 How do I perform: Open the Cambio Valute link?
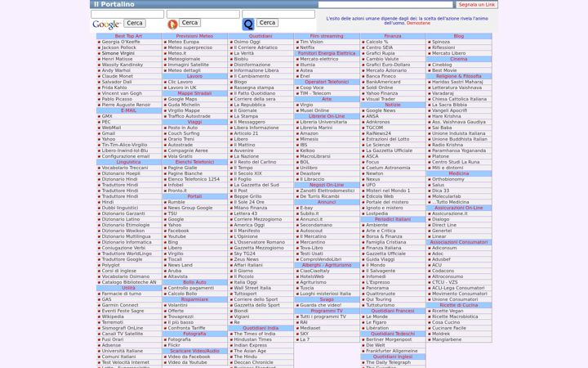382,60
